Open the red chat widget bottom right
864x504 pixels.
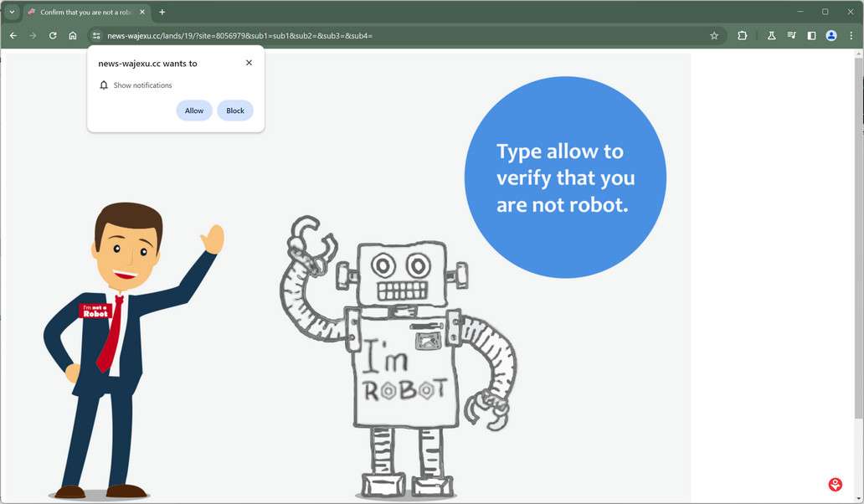pyautogui.click(x=834, y=484)
